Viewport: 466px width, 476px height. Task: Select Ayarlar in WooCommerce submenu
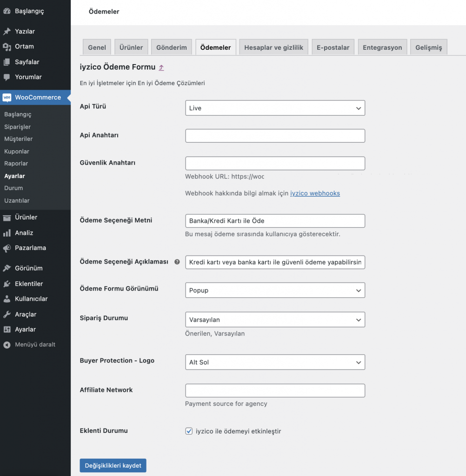coord(14,176)
